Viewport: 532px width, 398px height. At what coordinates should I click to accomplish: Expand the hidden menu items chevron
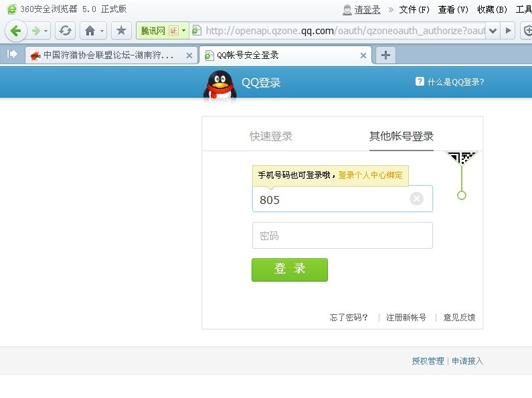point(391,10)
